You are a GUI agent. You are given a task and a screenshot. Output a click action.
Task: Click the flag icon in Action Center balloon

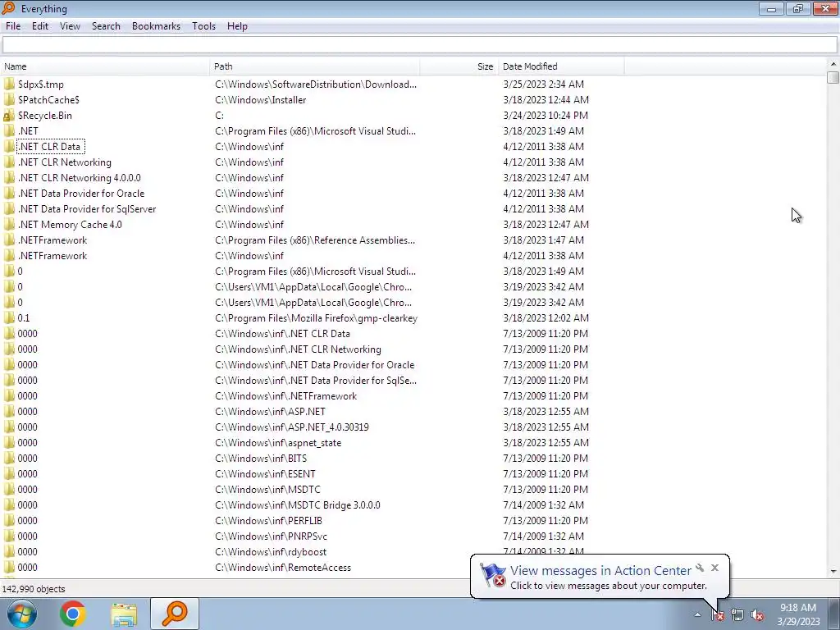pyautogui.click(x=492, y=575)
